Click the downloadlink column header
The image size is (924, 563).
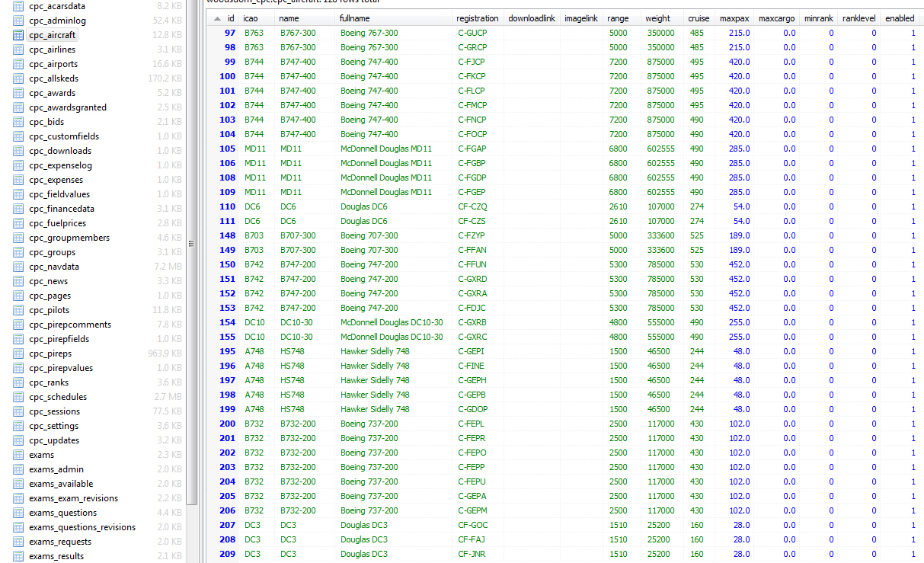tap(532, 18)
